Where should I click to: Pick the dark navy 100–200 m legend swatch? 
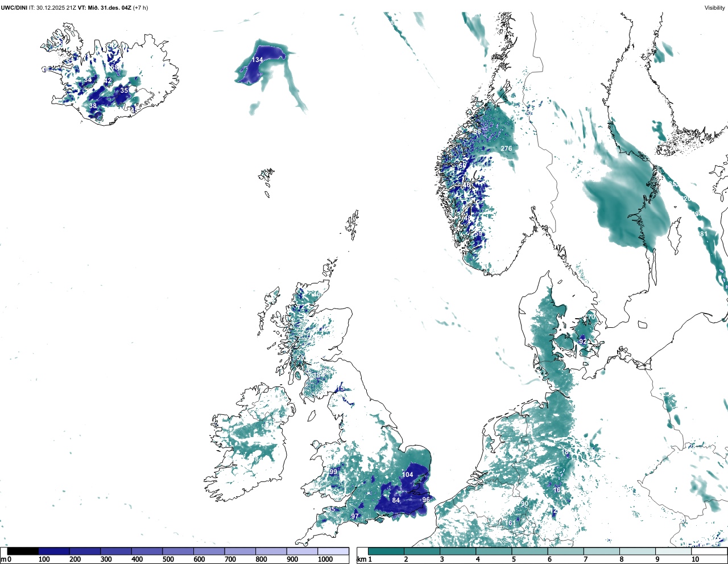click(54, 551)
